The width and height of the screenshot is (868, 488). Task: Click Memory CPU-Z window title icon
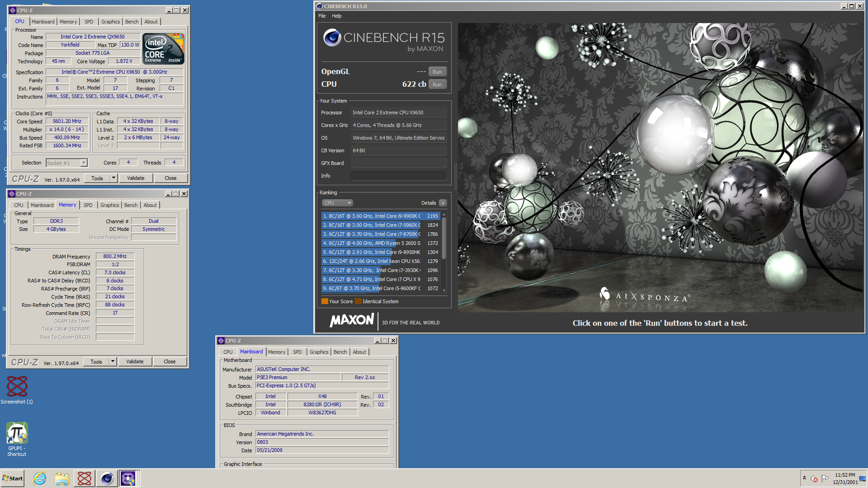(x=12, y=194)
